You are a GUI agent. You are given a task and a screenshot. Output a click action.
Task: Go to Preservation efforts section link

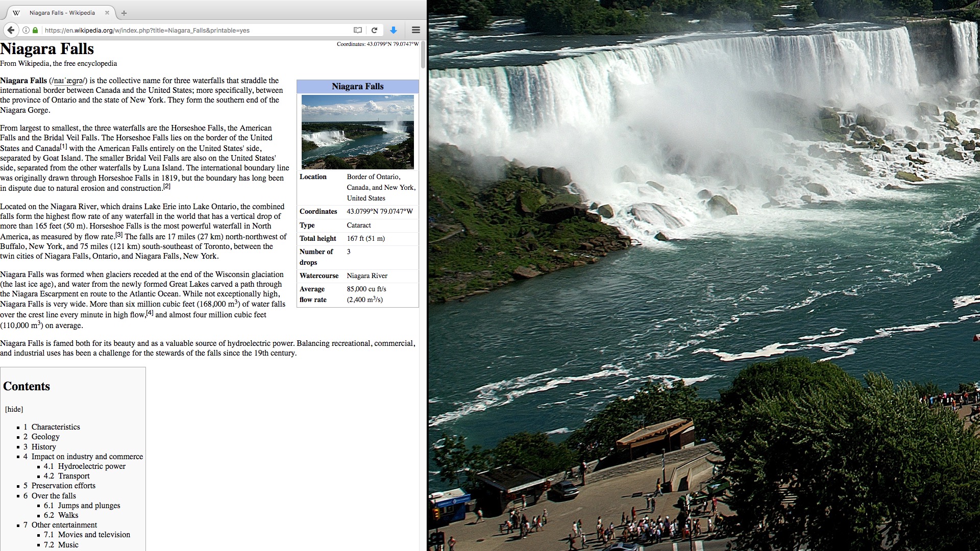[x=63, y=486]
